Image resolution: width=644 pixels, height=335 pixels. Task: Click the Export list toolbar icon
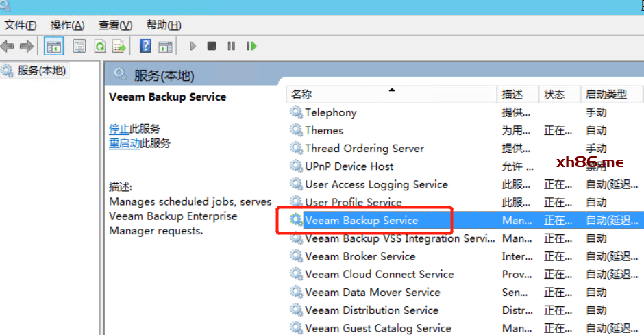119,46
